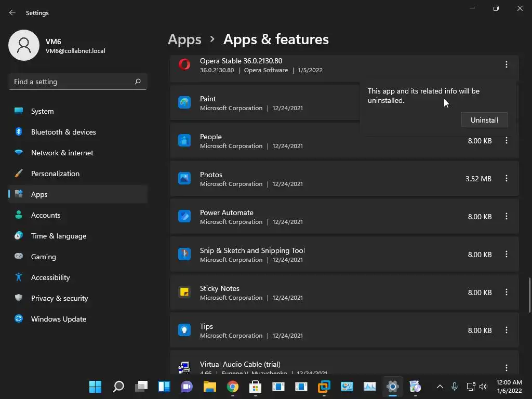Select the Paint app name text

click(208, 99)
